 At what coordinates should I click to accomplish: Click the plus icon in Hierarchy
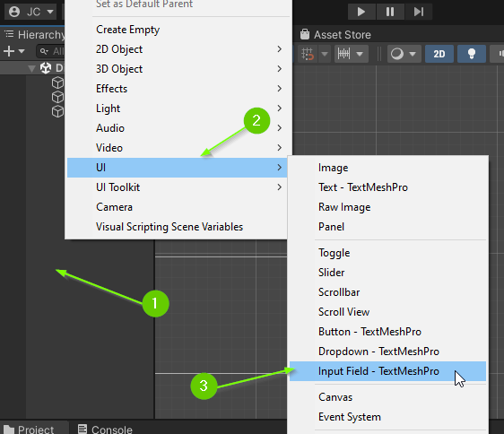[x=9, y=51]
